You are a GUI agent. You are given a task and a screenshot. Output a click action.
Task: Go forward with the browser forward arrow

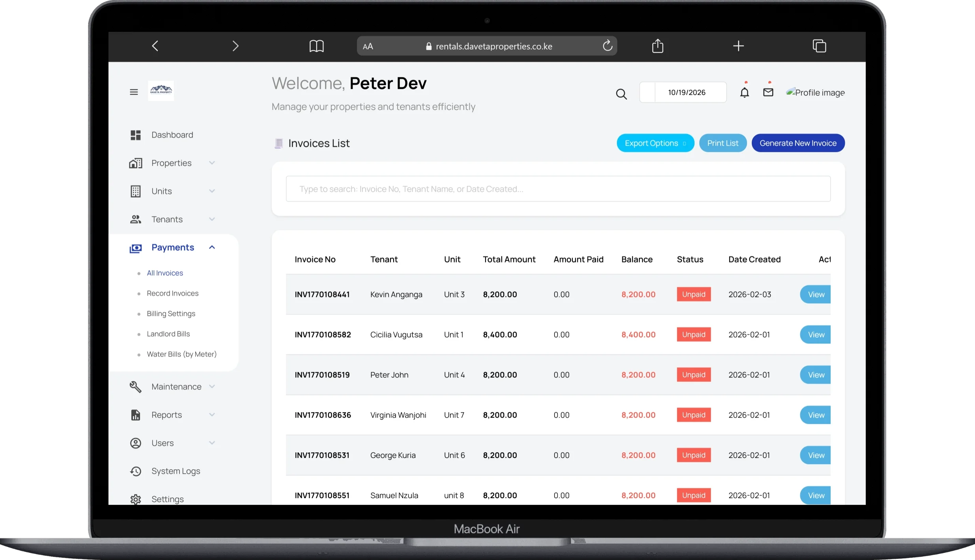pyautogui.click(x=235, y=46)
